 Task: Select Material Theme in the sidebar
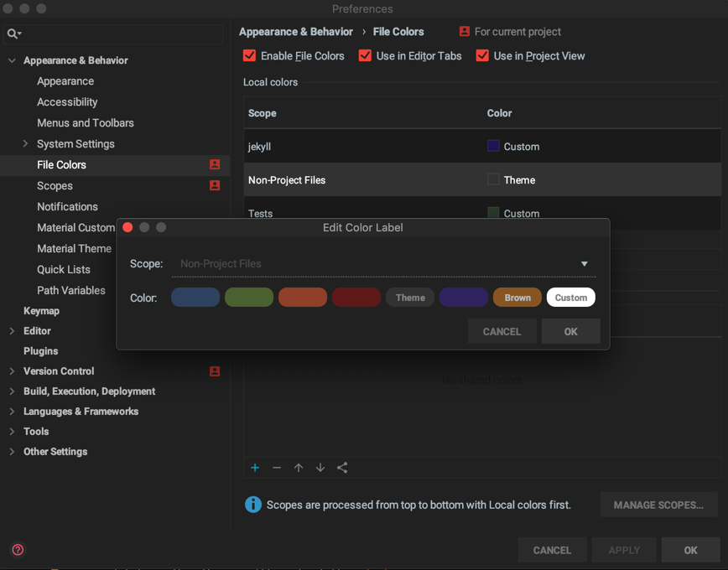[74, 248]
